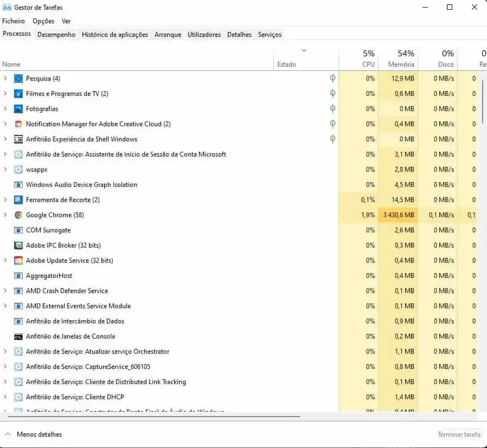The height and width of the screenshot is (448, 487).
Task: Click Google Chrome CPU value 1,9%
Action: 368,215
